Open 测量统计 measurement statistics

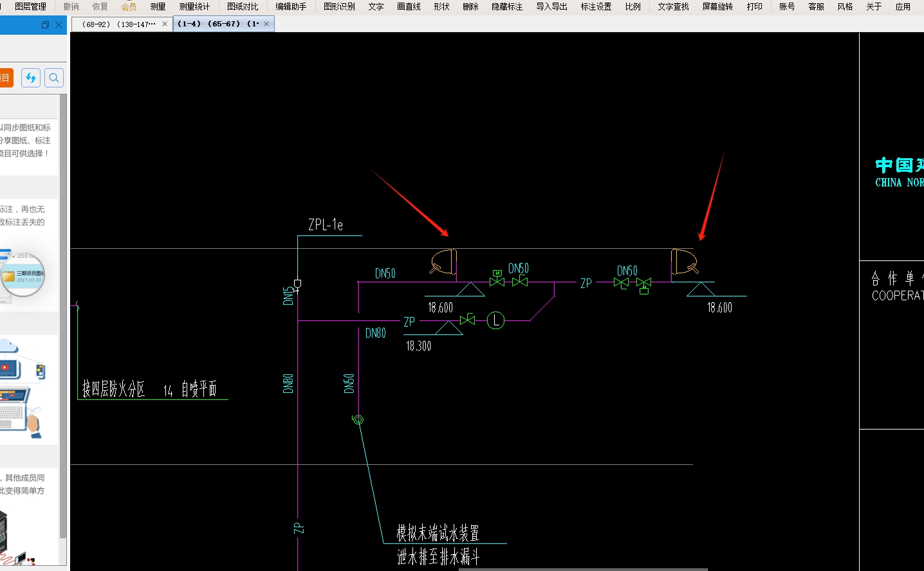[194, 6]
